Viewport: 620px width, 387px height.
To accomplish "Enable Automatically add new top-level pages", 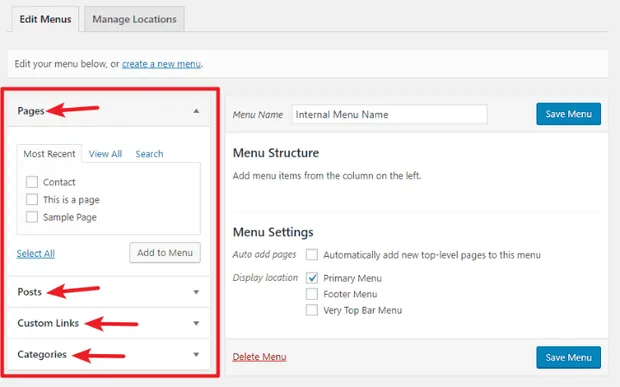I will tap(312, 255).
